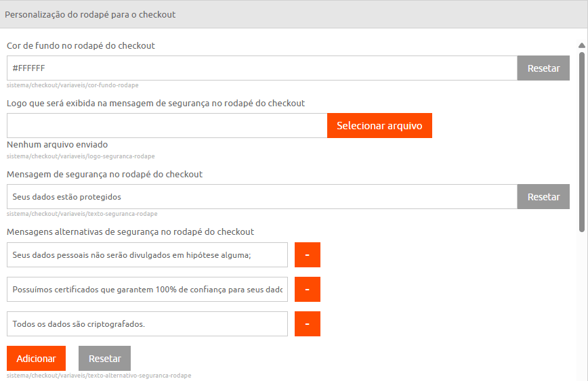Reset the alternative security messages list
588x381 pixels.
[104, 359]
